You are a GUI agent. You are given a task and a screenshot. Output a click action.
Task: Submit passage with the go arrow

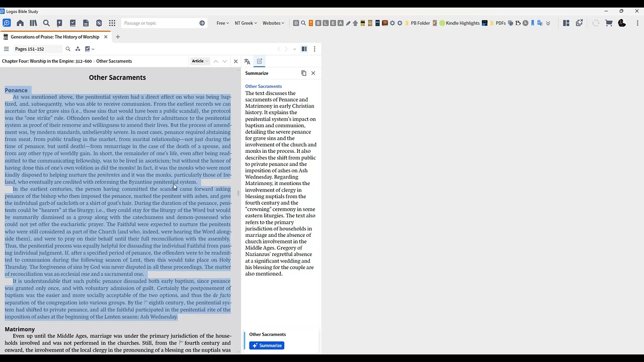click(x=202, y=23)
